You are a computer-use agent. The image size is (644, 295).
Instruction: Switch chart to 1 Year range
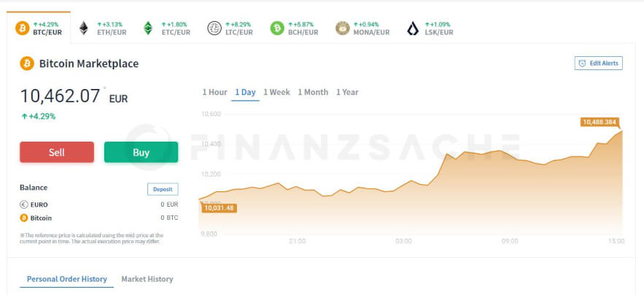[347, 92]
